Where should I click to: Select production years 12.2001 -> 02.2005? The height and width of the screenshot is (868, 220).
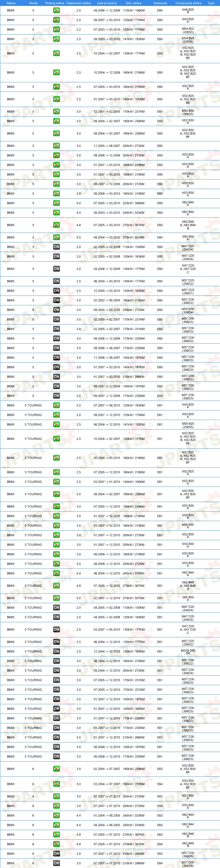(107, 112)
